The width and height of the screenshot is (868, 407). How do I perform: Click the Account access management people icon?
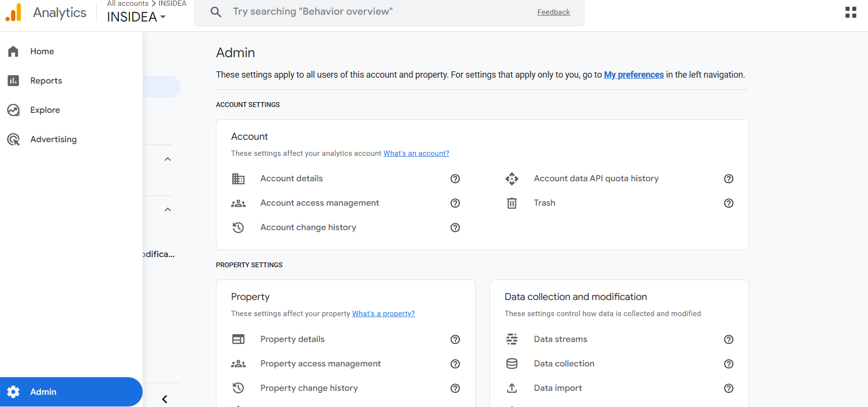238,203
